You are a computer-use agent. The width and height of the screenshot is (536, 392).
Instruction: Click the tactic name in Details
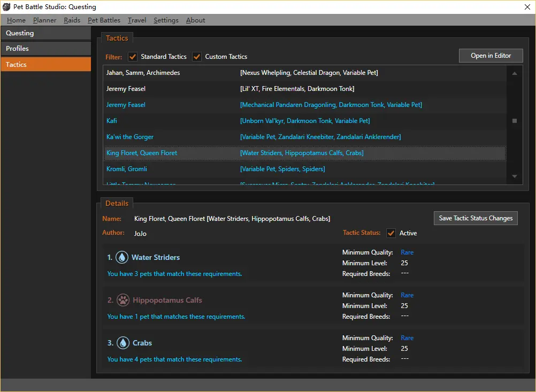(x=232, y=219)
